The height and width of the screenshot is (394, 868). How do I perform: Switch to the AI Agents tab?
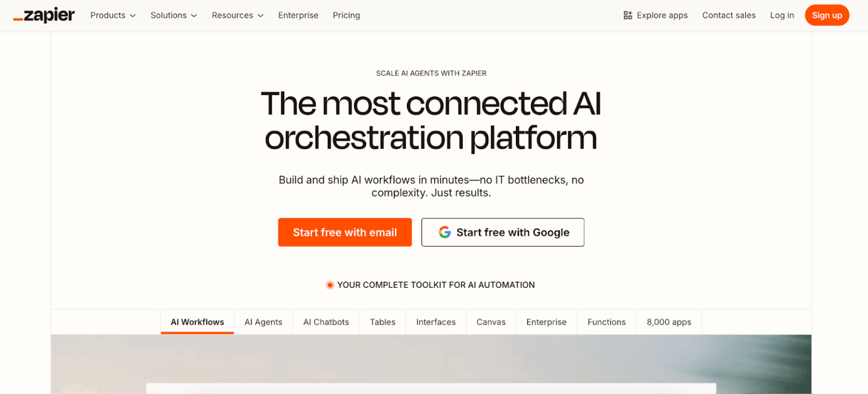[x=263, y=322]
